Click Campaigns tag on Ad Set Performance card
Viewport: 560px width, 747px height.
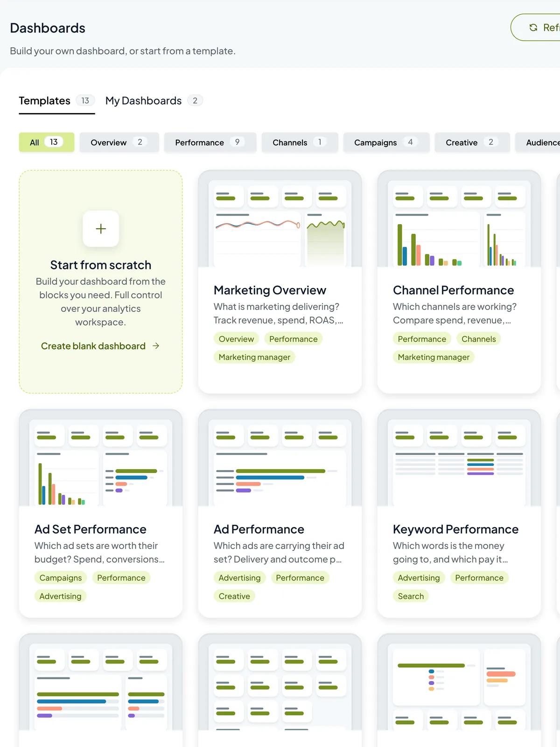[61, 578]
